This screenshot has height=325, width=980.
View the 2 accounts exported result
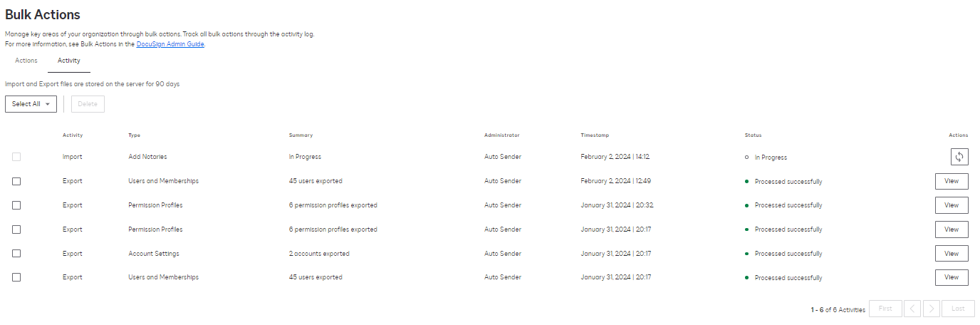951,254
